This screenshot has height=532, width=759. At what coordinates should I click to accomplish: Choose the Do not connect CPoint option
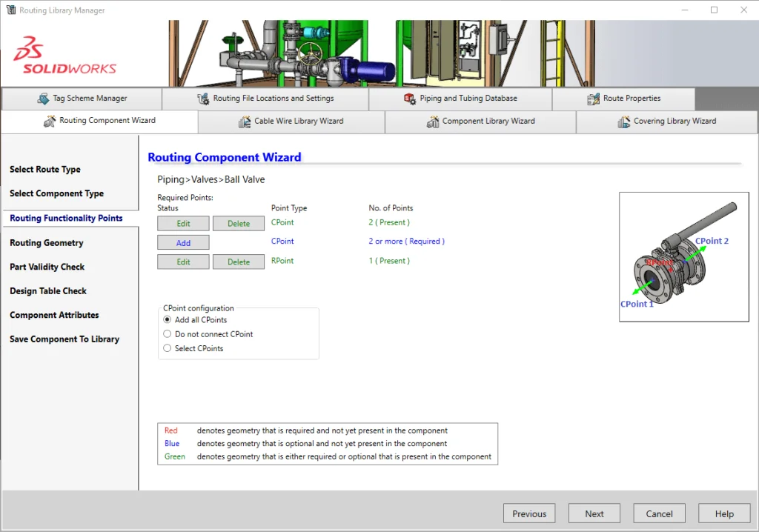(168, 334)
